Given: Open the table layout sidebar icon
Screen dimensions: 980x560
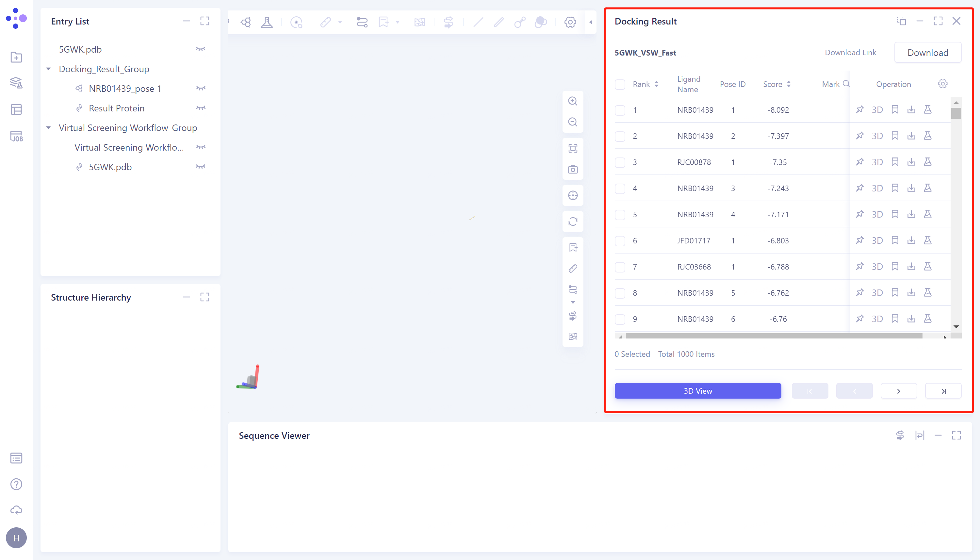Looking at the screenshot, I should click(x=16, y=110).
